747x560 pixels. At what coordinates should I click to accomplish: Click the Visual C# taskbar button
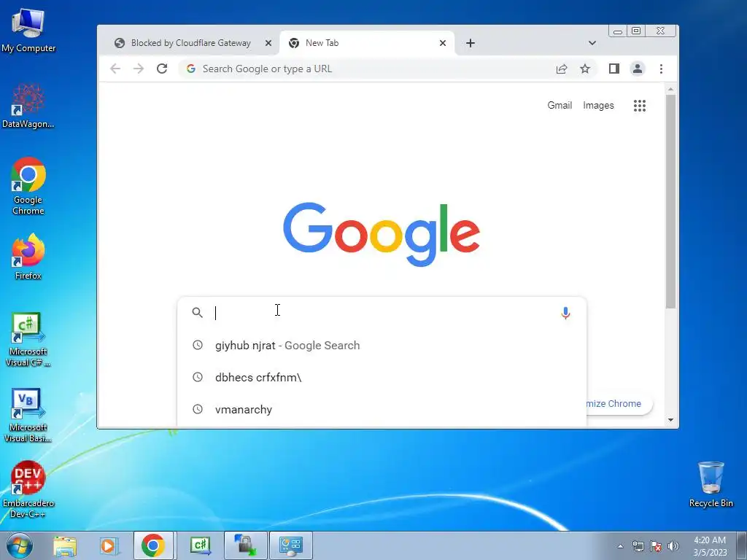point(201,545)
